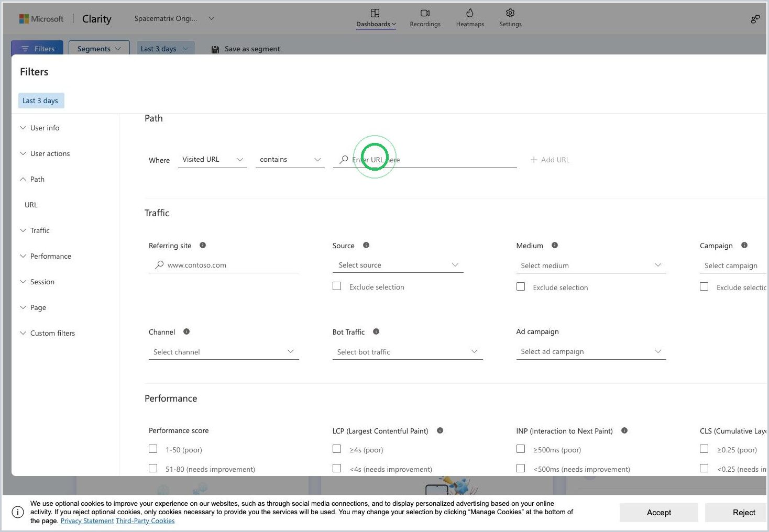Click the info icon beside Source
769x532 pixels.
(x=366, y=245)
